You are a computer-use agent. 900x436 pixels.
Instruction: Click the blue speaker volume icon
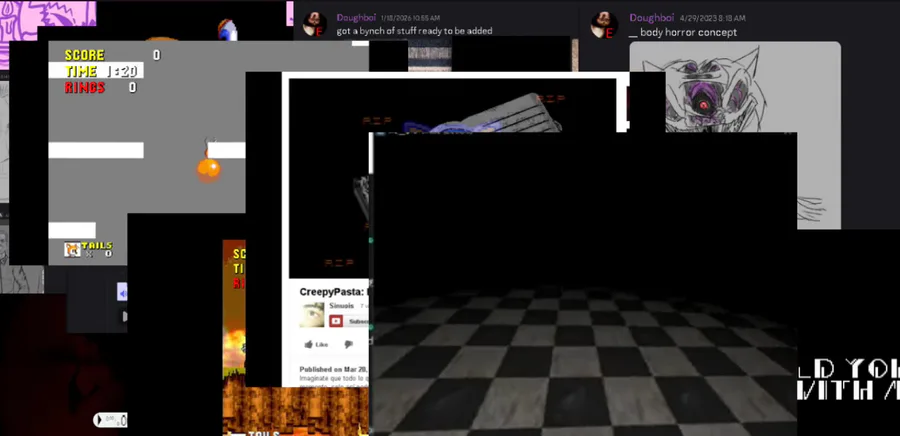coord(122,292)
